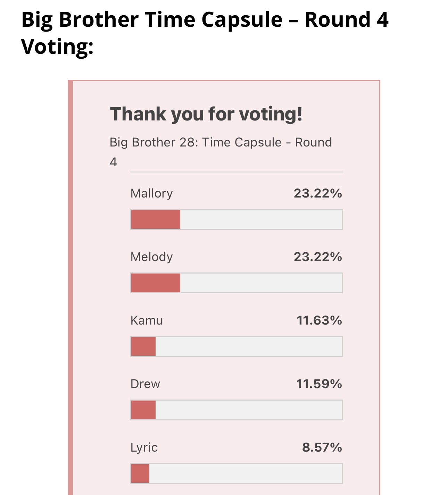Click the Drew result bar
Screen dimensions: 448x495
[237, 410]
